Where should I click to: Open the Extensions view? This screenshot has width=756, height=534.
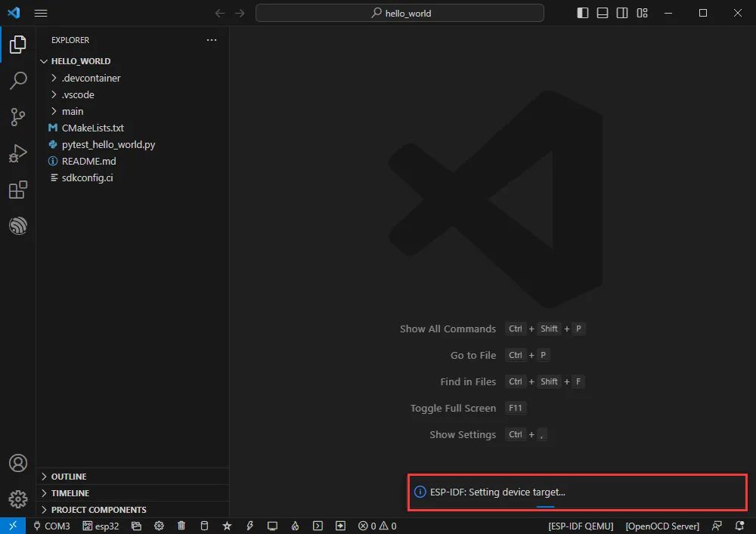pyautogui.click(x=18, y=190)
